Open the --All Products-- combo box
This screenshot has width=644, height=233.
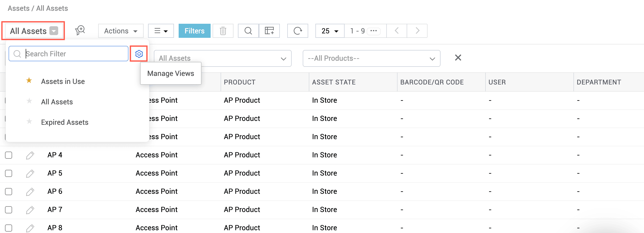[371, 58]
